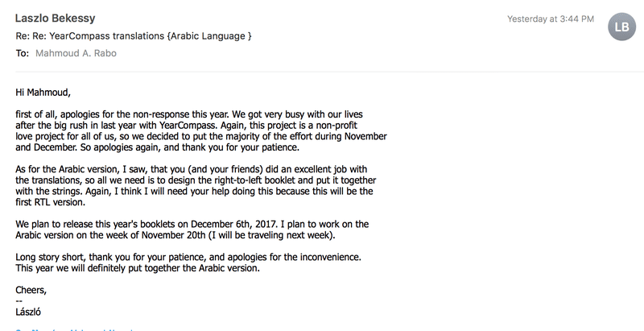This screenshot has width=644, height=331.
Task: Click the "László" signature name
Action: 32,311
